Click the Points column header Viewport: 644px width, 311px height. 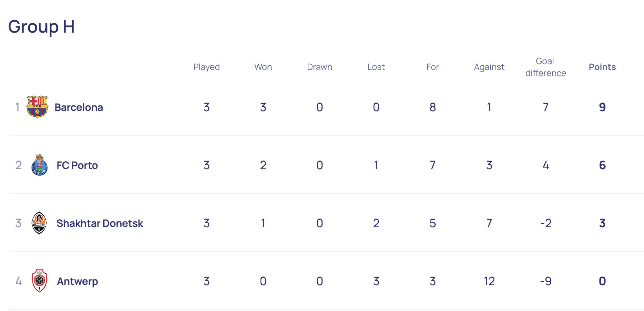[602, 67]
